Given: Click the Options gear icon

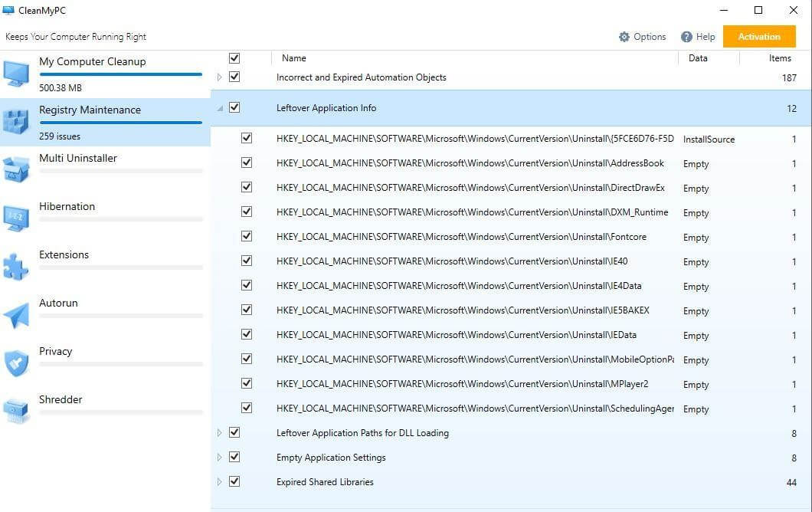Looking at the screenshot, I should coord(624,37).
